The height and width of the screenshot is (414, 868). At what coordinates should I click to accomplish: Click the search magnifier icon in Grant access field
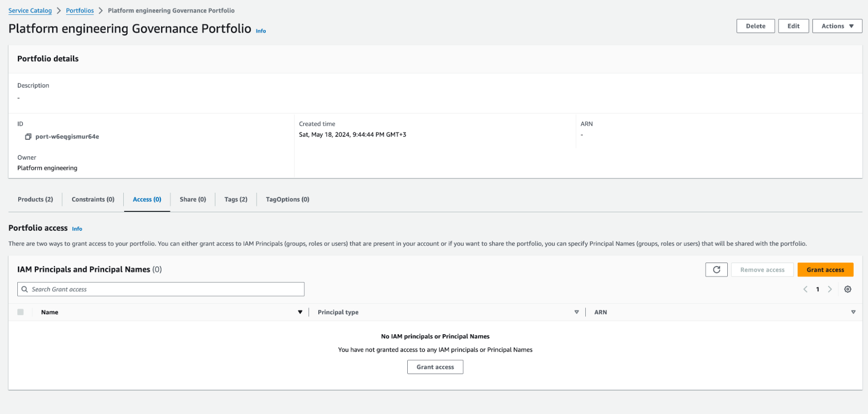coord(25,289)
